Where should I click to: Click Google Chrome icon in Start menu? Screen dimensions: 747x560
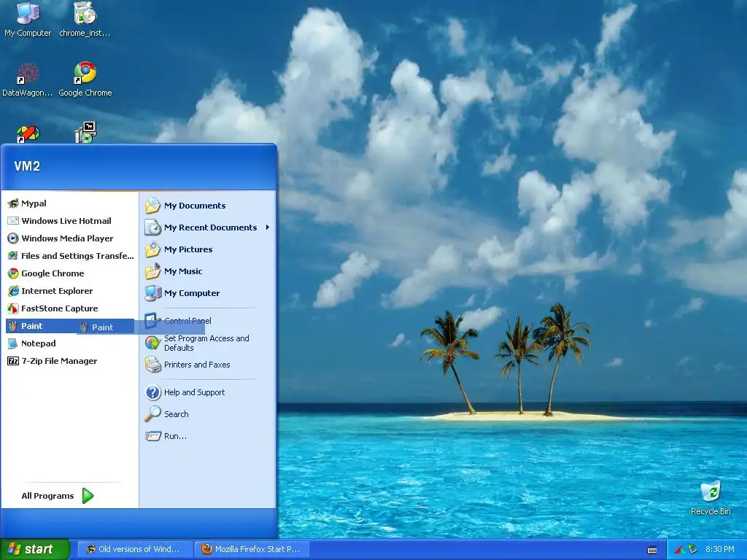[13, 273]
